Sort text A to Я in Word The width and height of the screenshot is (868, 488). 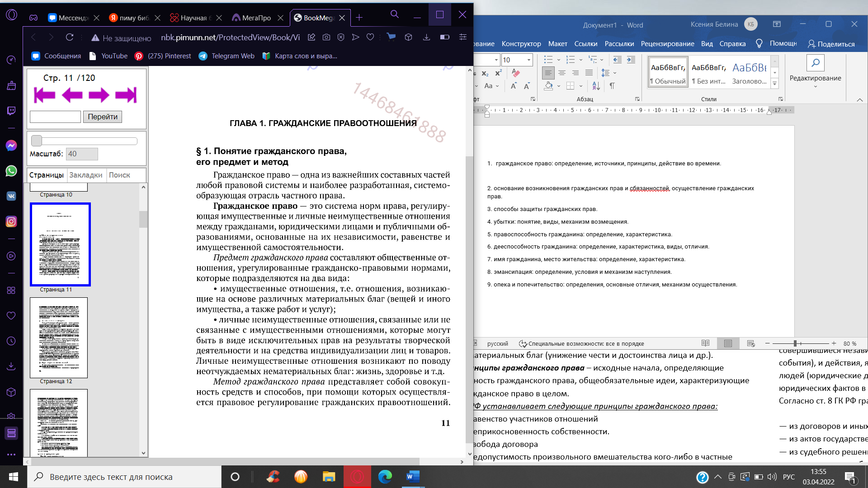[x=596, y=85]
